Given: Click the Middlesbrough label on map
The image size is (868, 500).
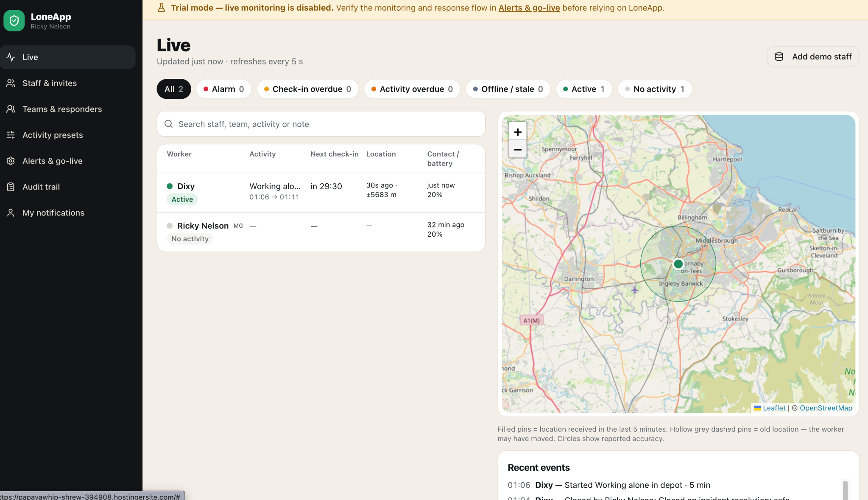Looking at the screenshot, I should pyautogui.click(x=717, y=240).
